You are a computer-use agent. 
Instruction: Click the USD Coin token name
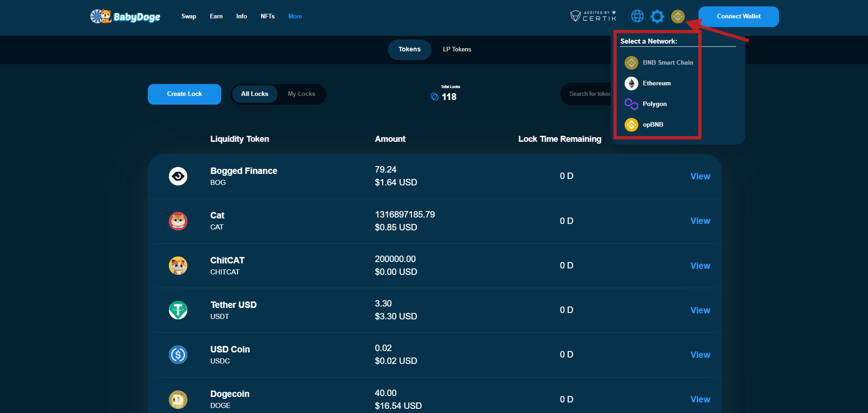pos(230,349)
